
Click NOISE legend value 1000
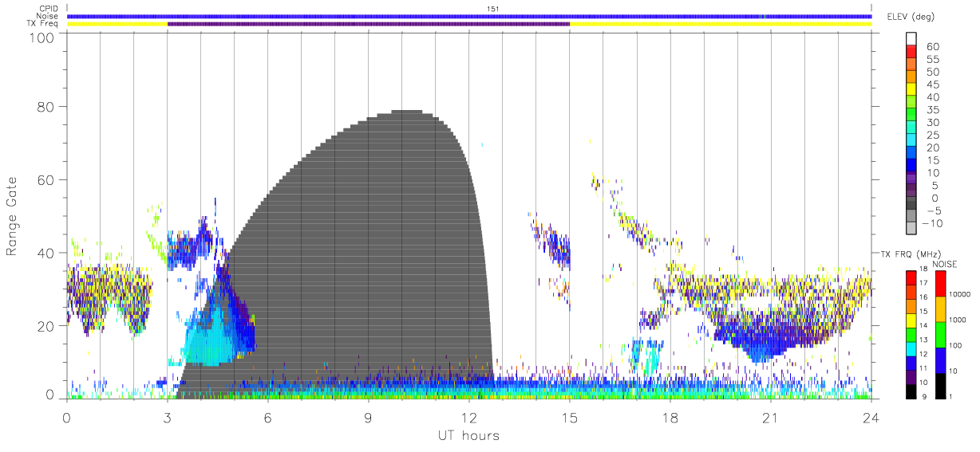click(958, 320)
